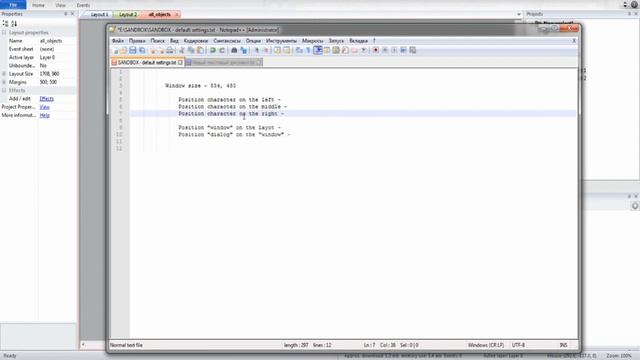Click the Save All icon in Notepad++

[x=142, y=50]
